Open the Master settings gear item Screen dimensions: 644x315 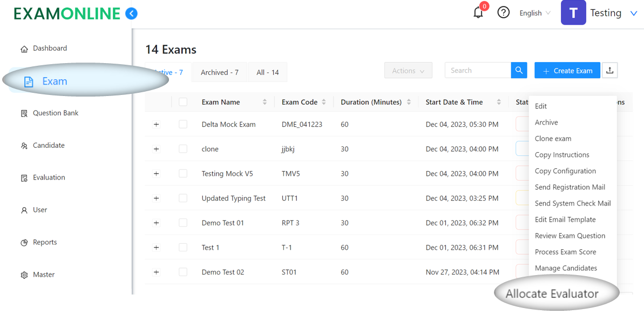[43, 275]
